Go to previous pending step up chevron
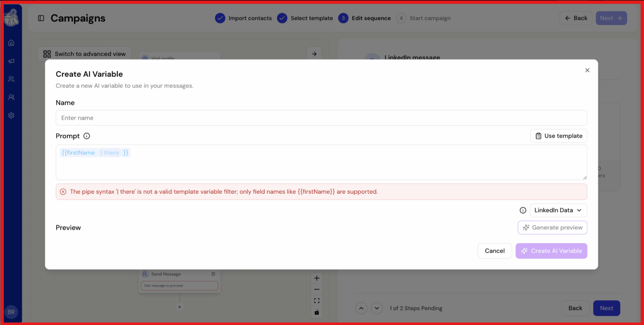The height and width of the screenshot is (325, 644). tap(361, 308)
